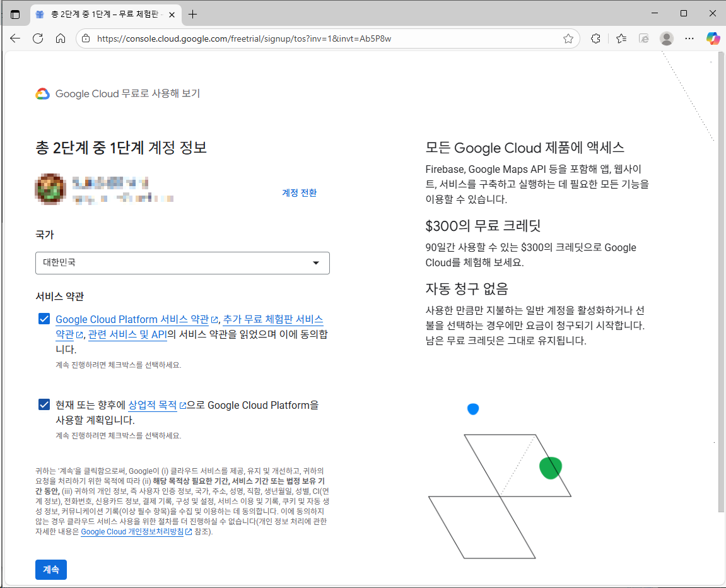Click '모든 Google Cloud 제품에 액세스' heading
The image size is (726, 588).
525,148
